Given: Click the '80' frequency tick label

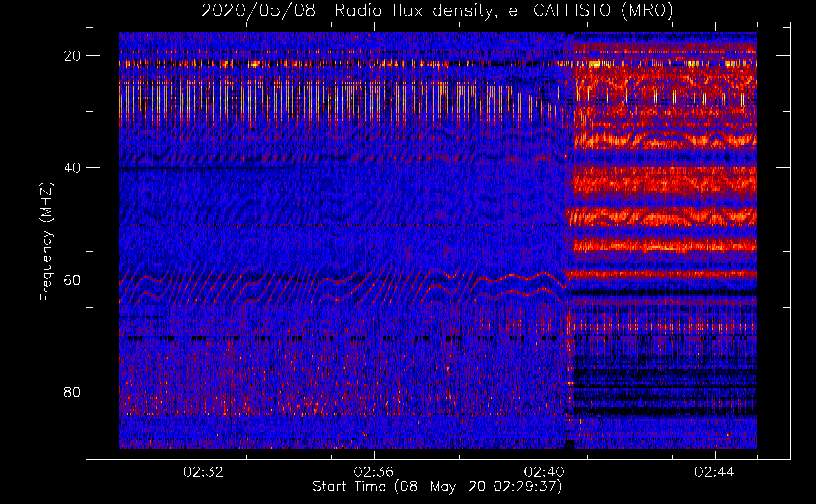Looking at the screenshot, I should (x=72, y=392).
